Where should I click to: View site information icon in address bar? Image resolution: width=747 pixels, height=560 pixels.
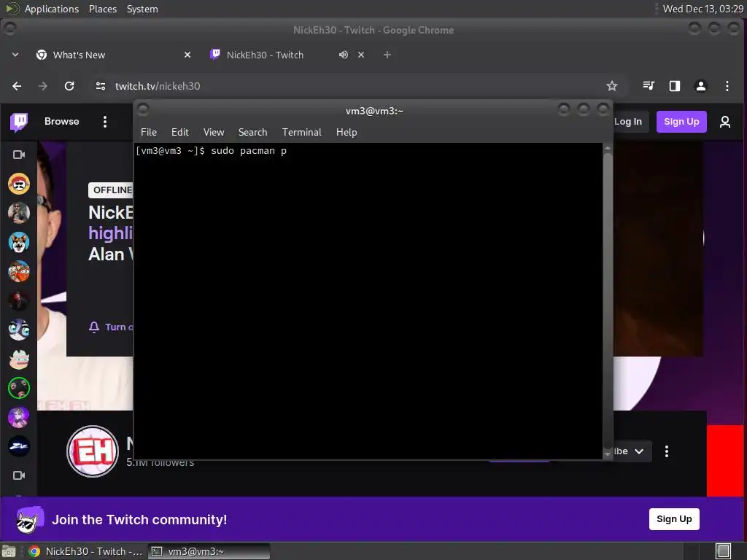tap(101, 86)
